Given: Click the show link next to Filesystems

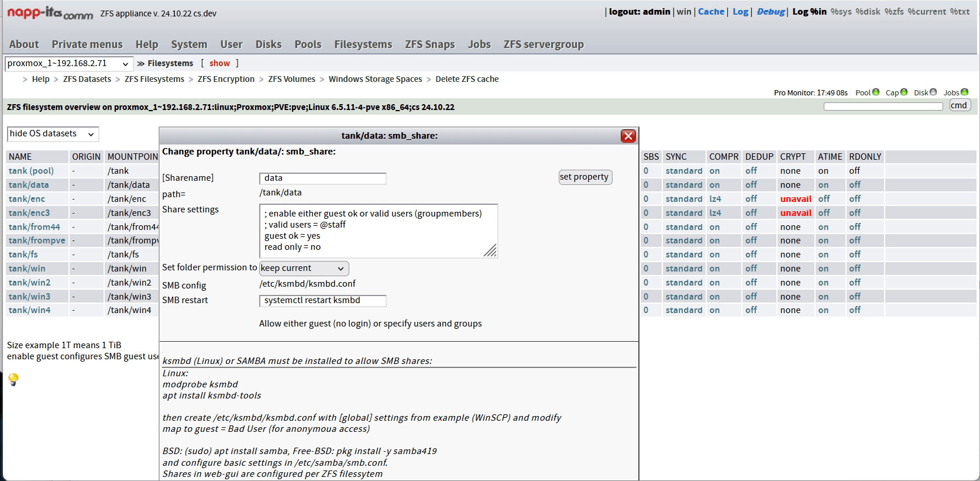Looking at the screenshot, I should pos(219,63).
